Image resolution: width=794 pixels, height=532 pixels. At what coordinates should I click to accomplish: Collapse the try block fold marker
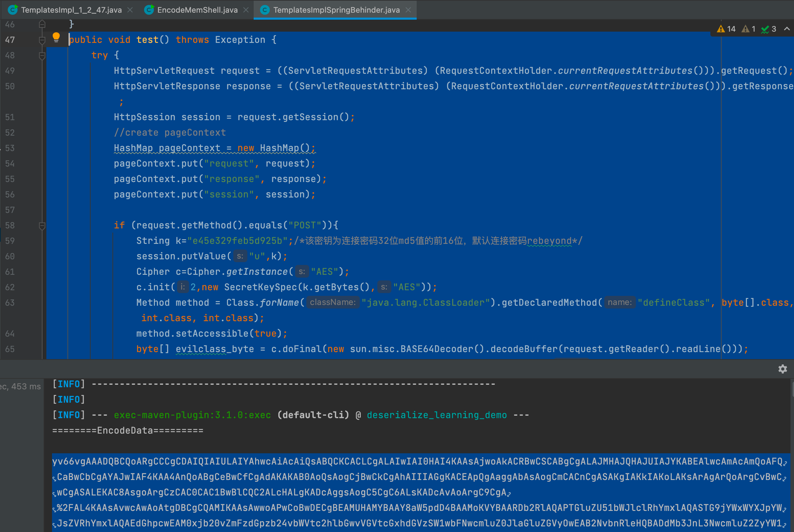tap(42, 56)
